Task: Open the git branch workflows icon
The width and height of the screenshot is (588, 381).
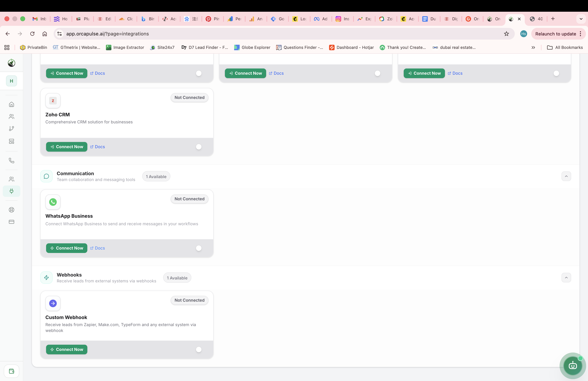Action: pyautogui.click(x=11, y=129)
